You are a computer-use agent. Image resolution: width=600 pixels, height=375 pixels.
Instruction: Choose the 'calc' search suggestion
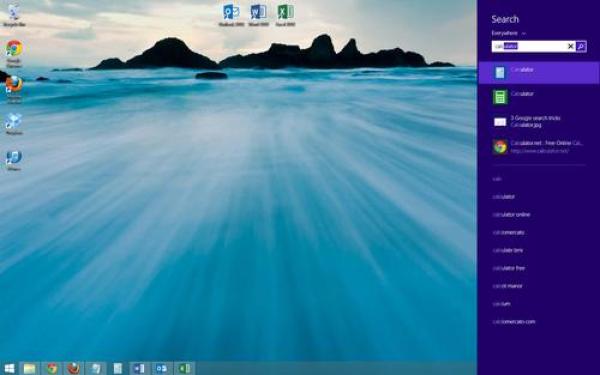497,179
